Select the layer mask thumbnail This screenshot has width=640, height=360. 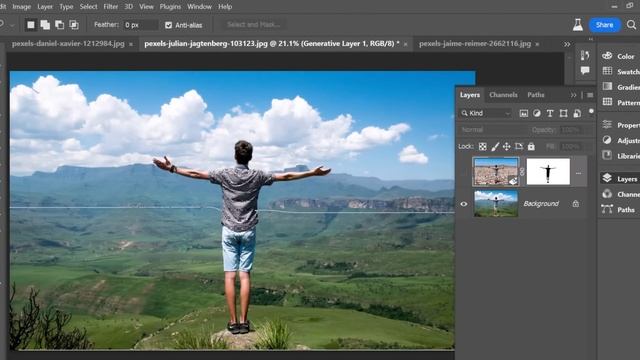click(x=548, y=172)
